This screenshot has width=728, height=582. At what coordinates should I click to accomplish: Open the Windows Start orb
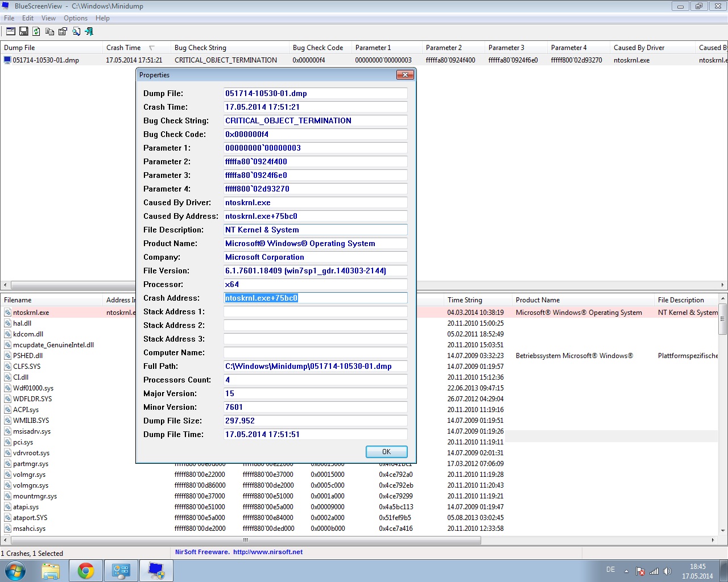click(x=15, y=571)
